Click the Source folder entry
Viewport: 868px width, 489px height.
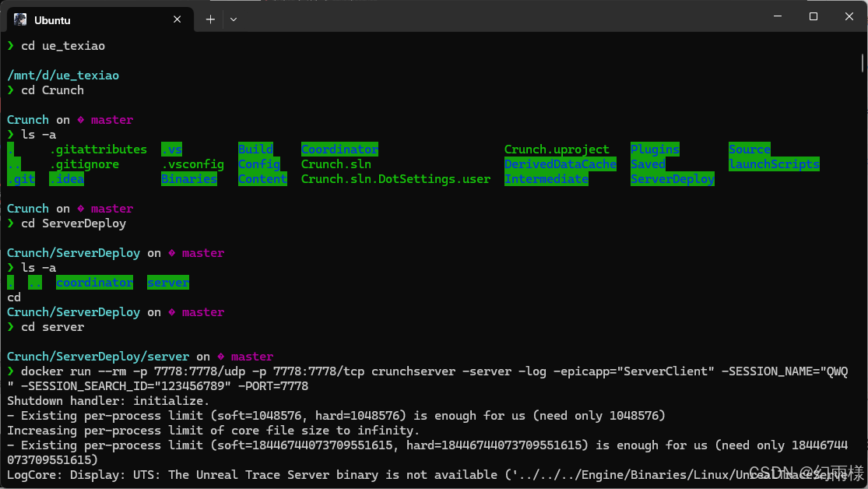click(750, 150)
